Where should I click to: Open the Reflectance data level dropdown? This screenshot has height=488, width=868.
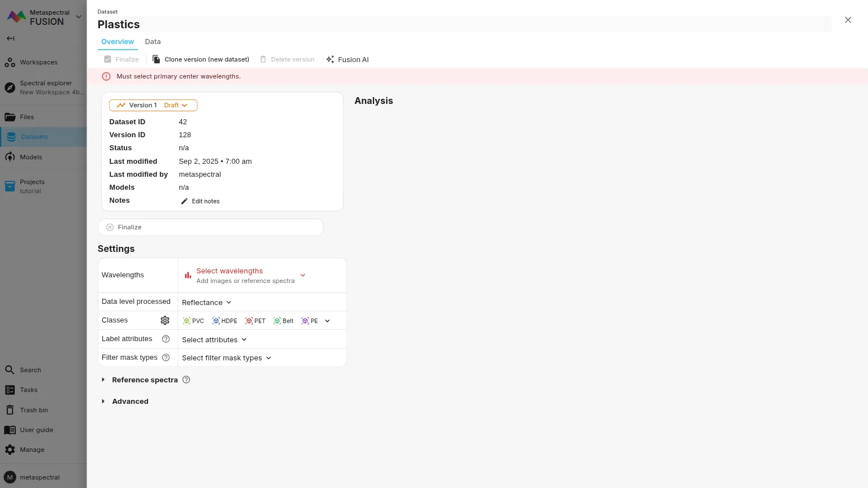click(207, 303)
